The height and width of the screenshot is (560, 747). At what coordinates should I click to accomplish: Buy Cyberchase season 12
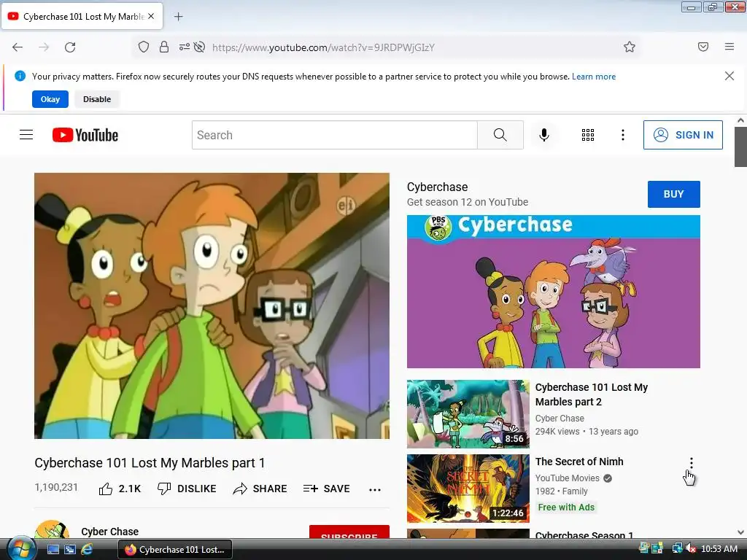point(673,194)
